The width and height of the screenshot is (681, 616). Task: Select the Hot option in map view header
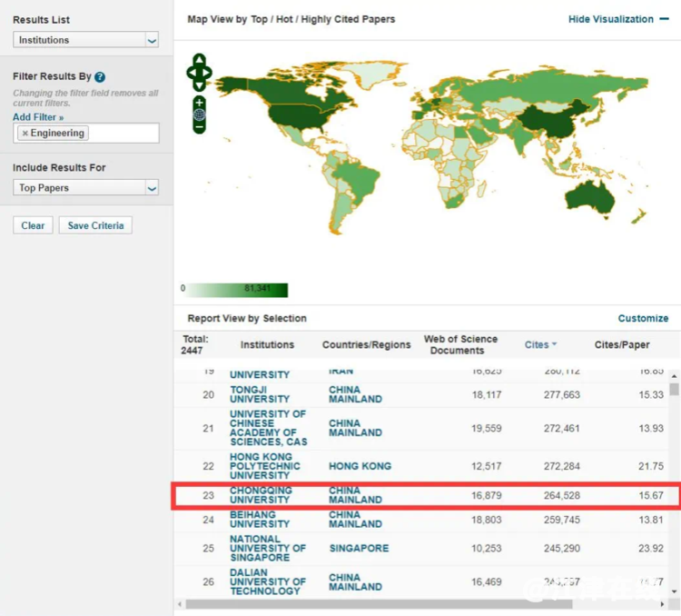point(284,19)
